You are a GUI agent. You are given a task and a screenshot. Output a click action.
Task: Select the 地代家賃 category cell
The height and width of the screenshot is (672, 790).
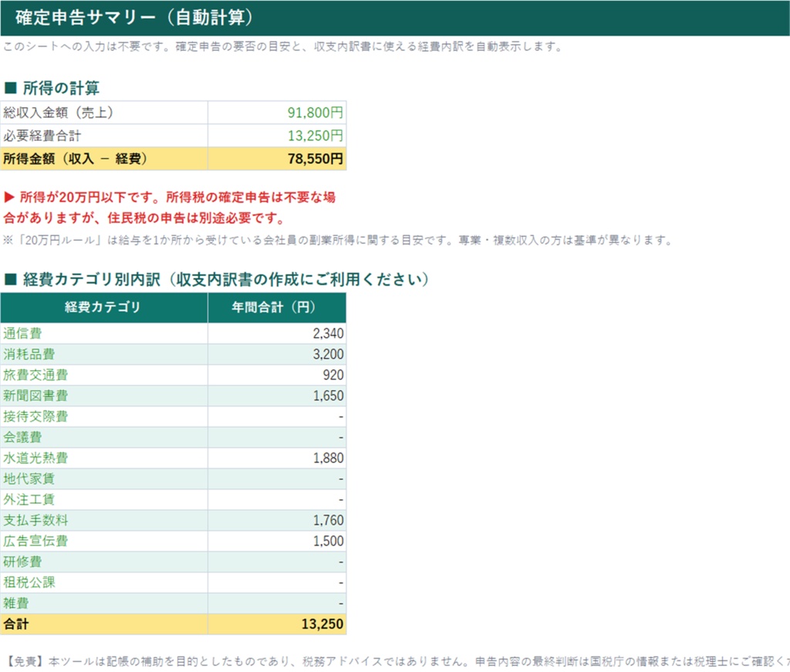(104, 479)
